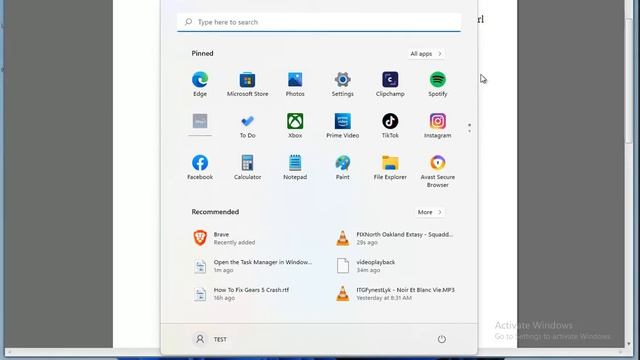The image size is (640, 360).
Task: Open Prime Video app
Action: (342, 126)
